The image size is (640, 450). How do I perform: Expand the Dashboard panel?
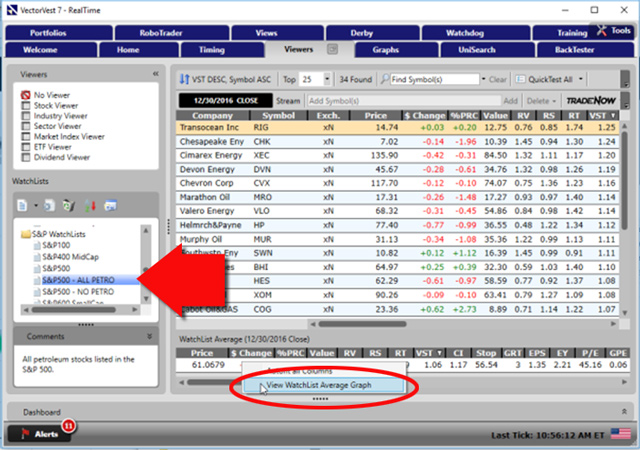coord(625,411)
